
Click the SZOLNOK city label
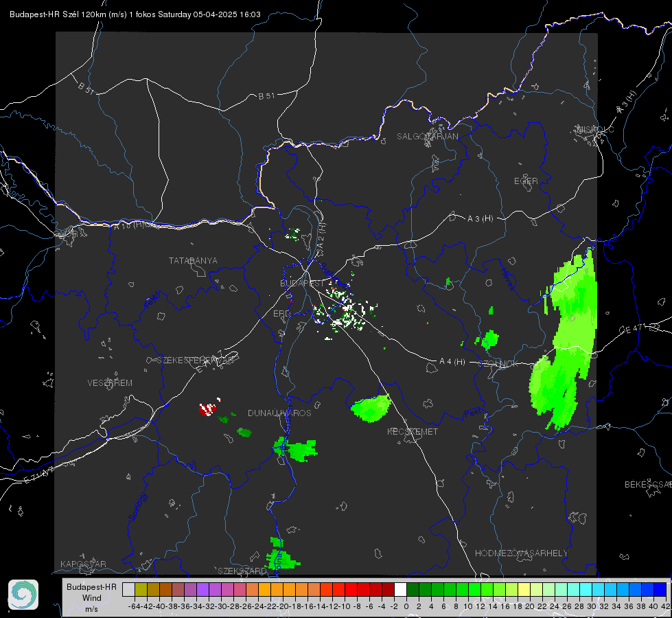coord(498,364)
